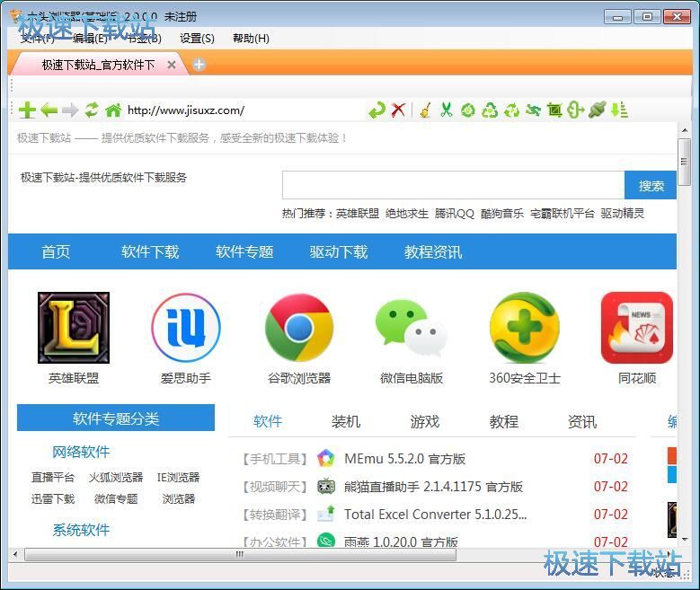Click the green curved go arrow

(377, 110)
